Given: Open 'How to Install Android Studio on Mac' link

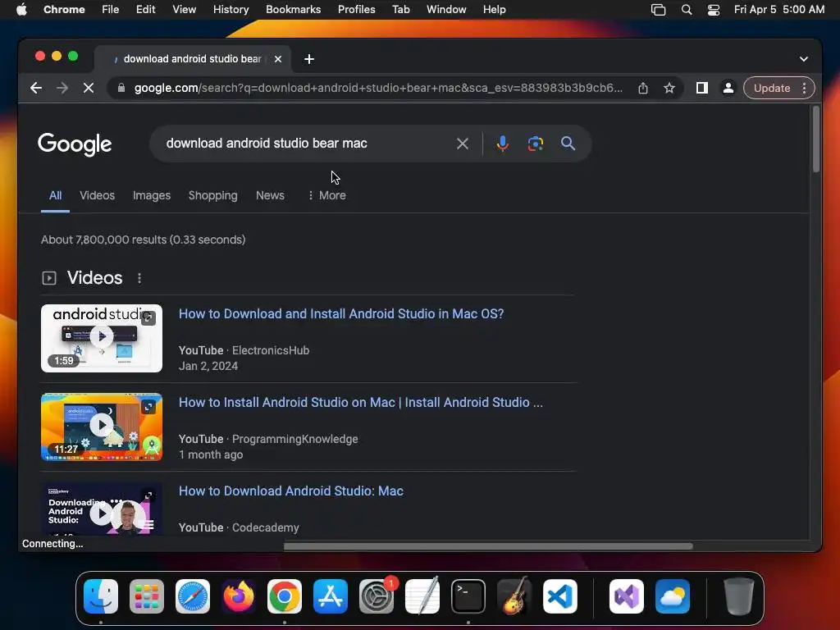Looking at the screenshot, I should pyautogui.click(x=361, y=402).
